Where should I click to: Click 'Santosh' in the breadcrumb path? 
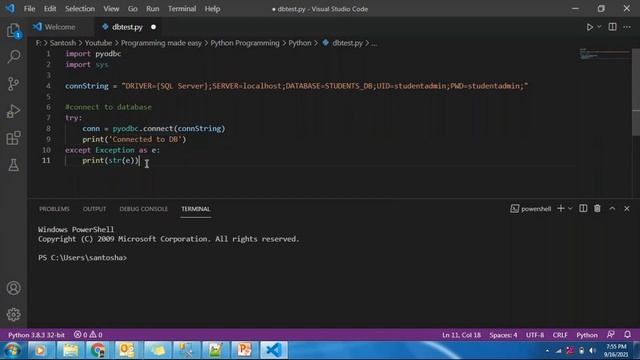[x=63, y=43]
